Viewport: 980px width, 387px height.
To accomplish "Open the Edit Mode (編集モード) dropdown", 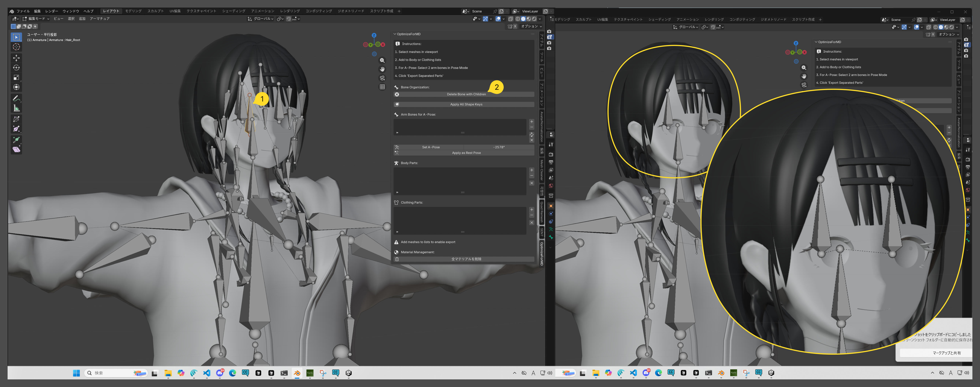I will coord(36,19).
